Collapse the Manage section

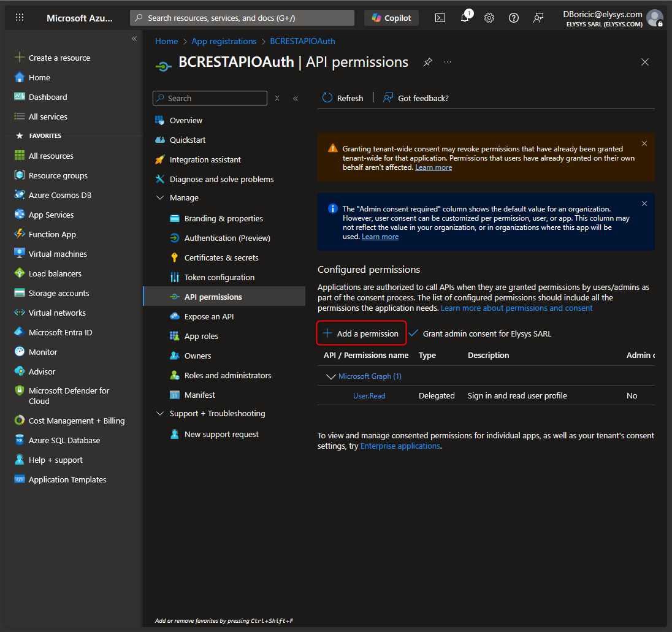(160, 198)
